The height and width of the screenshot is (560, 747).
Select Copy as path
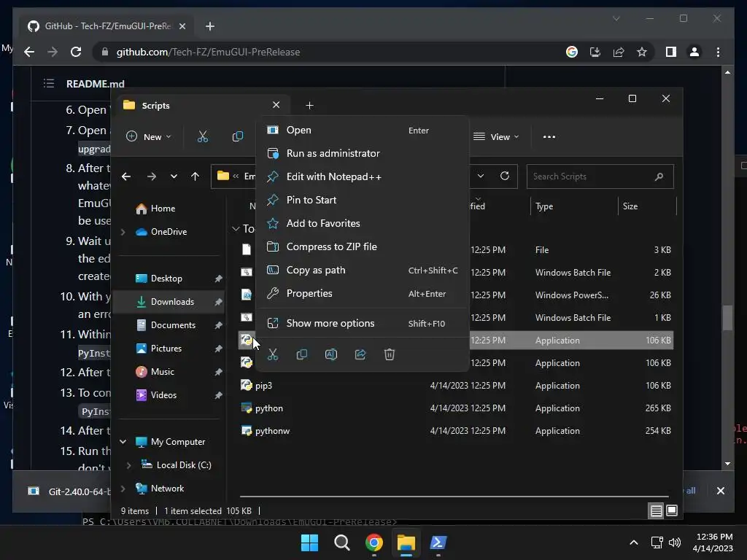point(362,270)
